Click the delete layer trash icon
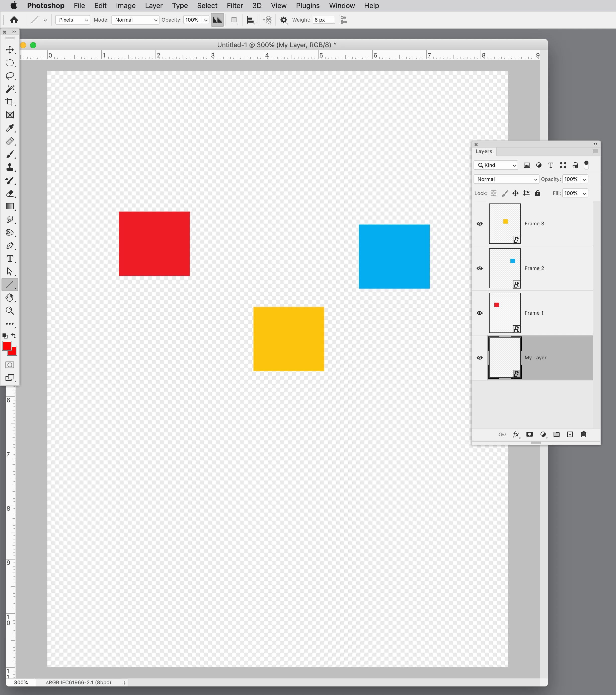The image size is (616, 695). pyautogui.click(x=583, y=434)
